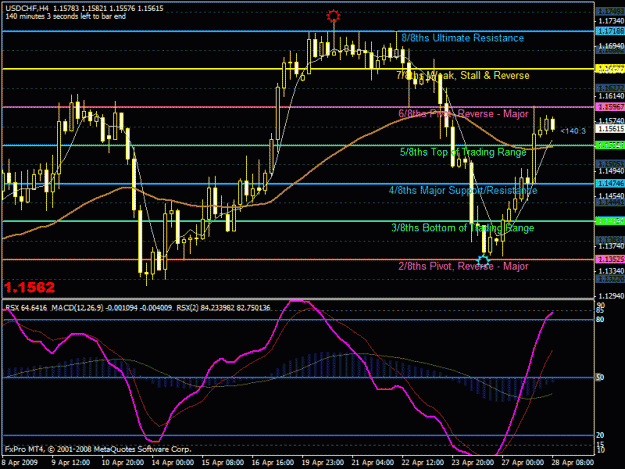Select the red sun marker above the price high
Viewport: 625px width, 469px height.
(x=333, y=16)
